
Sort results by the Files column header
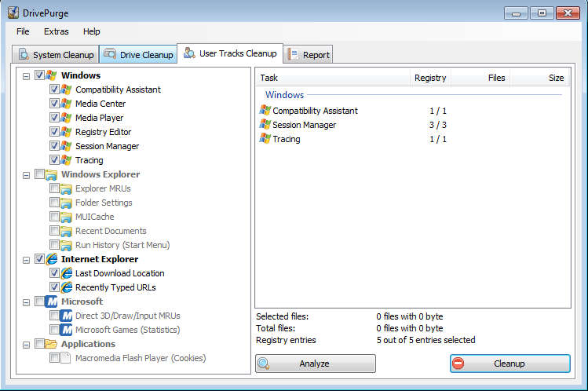[x=480, y=78]
